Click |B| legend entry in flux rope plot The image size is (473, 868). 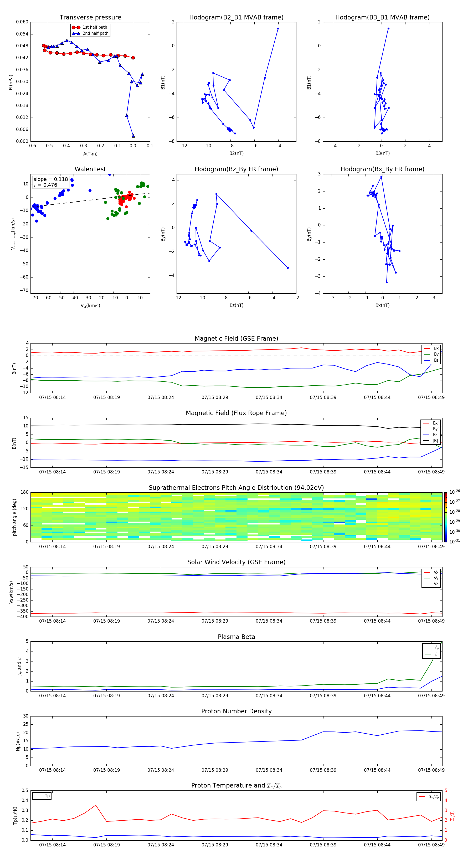[431, 441]
